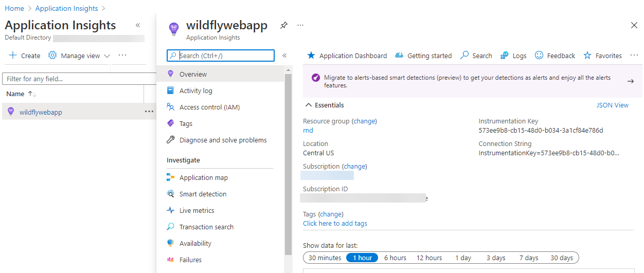644x273 pixels.
Task: Select the 1 day time range
Action: pos(463,258)
